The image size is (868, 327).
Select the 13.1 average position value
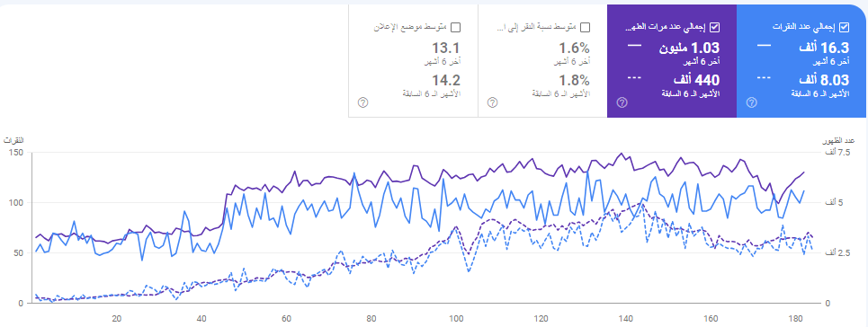[x=449, y=49]
